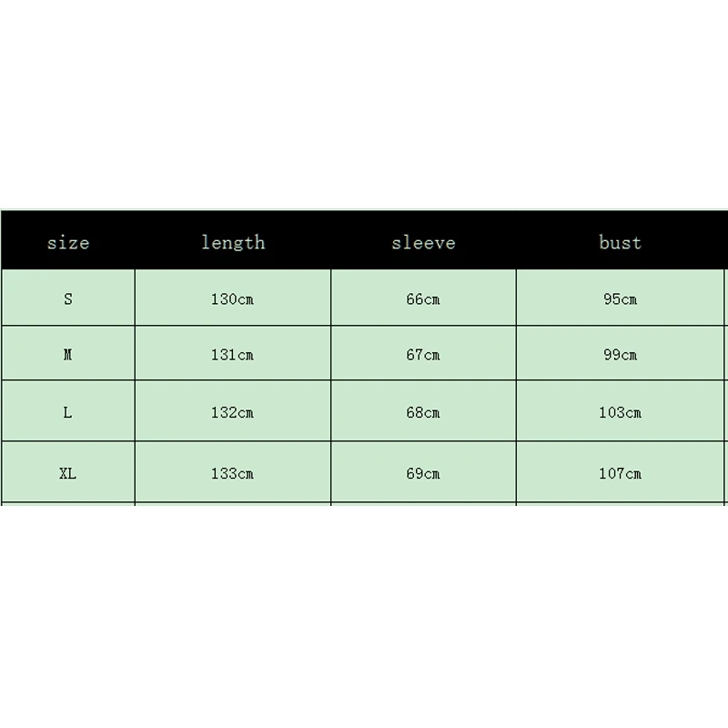Select the size M cell
728x728 pixels.
[68, 355]
